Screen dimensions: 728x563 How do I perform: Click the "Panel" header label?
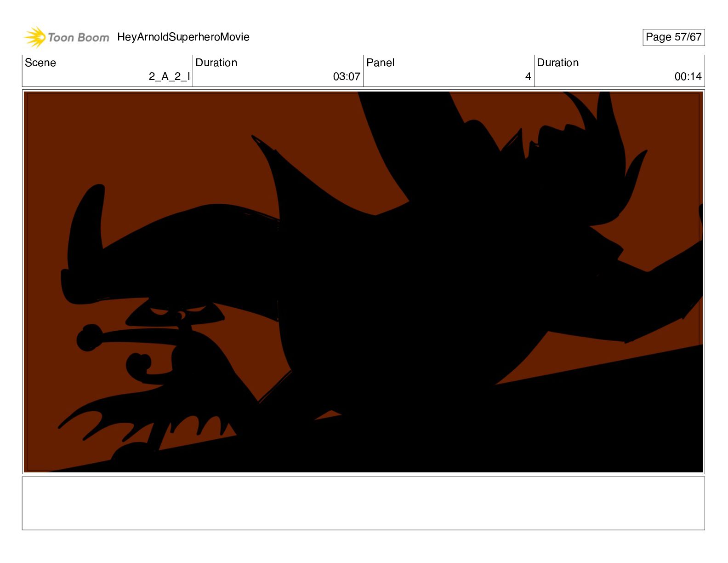(381, 63)
